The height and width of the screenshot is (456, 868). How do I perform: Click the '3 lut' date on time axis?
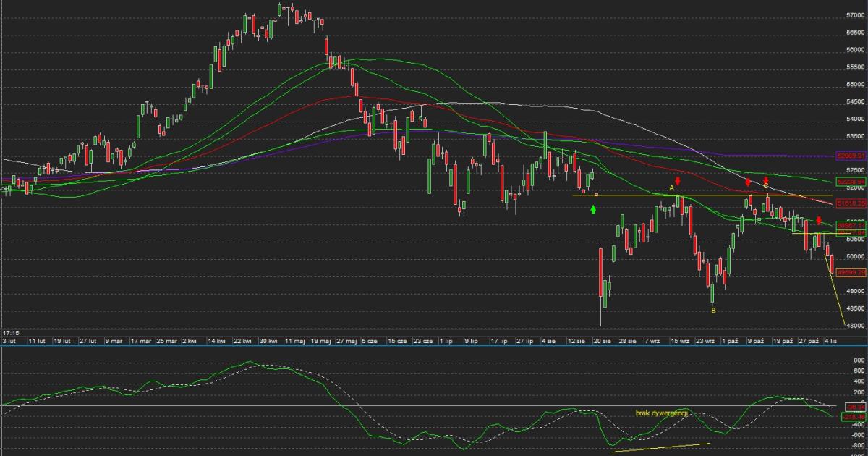coord(9,340)
